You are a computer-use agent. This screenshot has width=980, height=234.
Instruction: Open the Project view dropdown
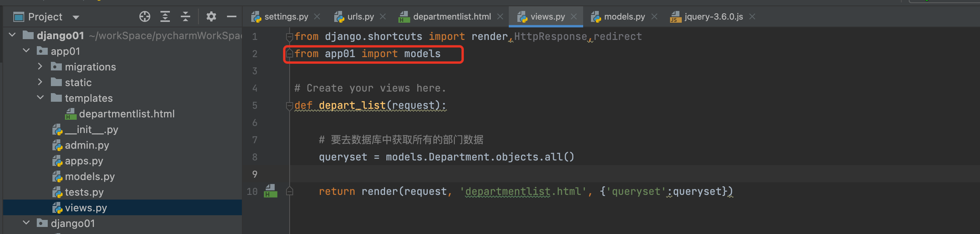pos(76,17)
